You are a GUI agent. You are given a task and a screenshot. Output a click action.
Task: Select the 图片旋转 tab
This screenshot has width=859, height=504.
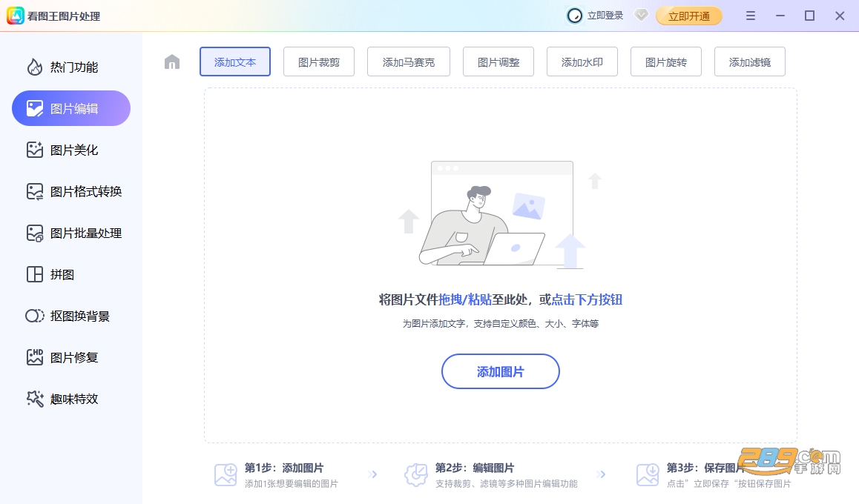coord(666,62)
